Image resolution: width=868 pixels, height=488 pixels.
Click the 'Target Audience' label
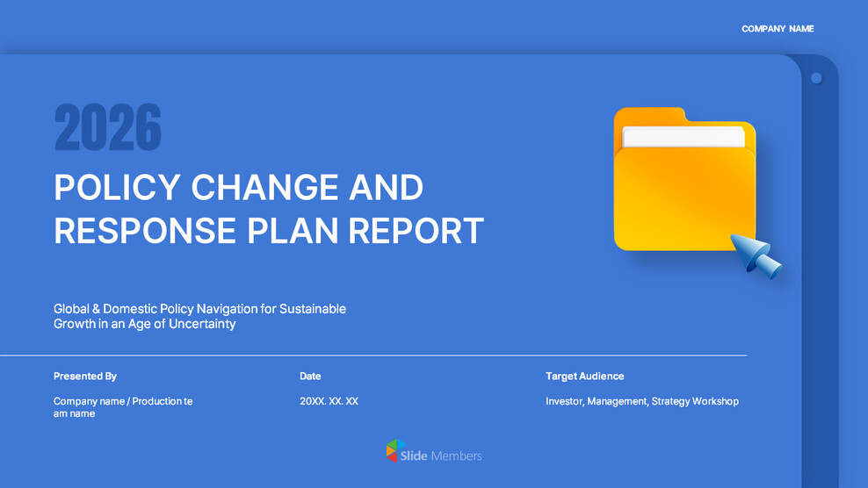(x=584, y=377)
